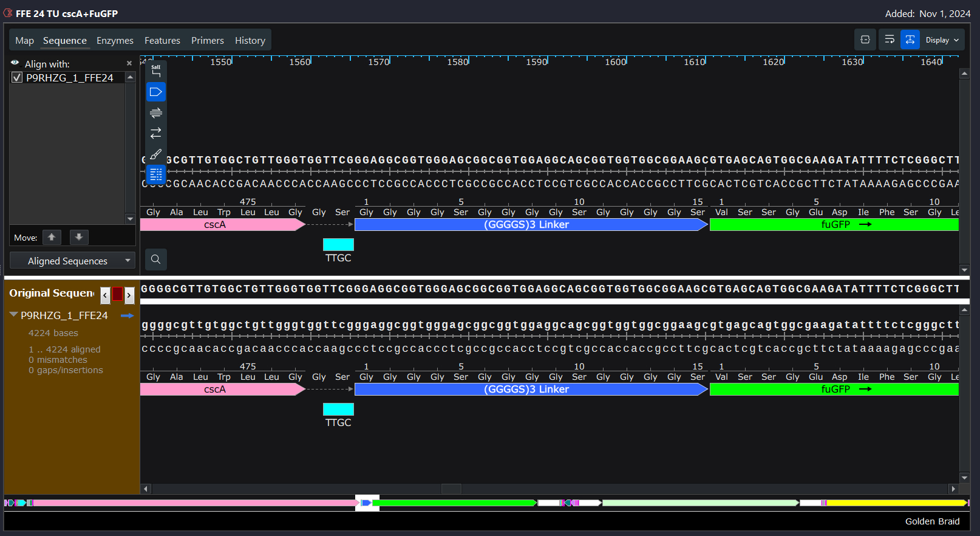This screenshot has height=536, width=980.
Task: Toggle the SalI enzymes display icon
Action: pyautogui.click(x=156, y=71)
